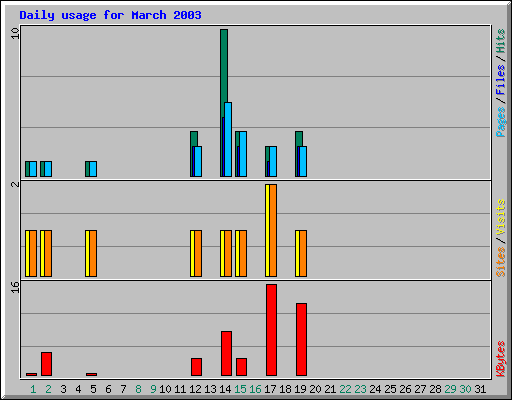Click the tiny red KBytes bar for day 1
This screenshot has height=400, width=512.
31,374
